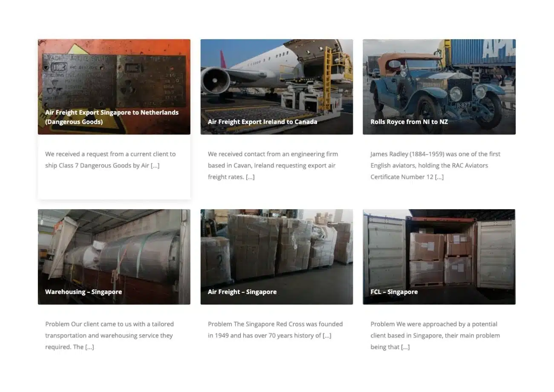Open the Air Freight – Singapore title link
Image resolution: width=554 pixels, height=392 pixels.
pos(242,292)
